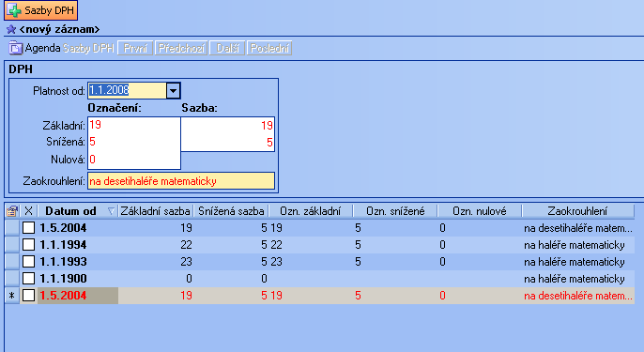Go to the Poslední record

[269, 48]
